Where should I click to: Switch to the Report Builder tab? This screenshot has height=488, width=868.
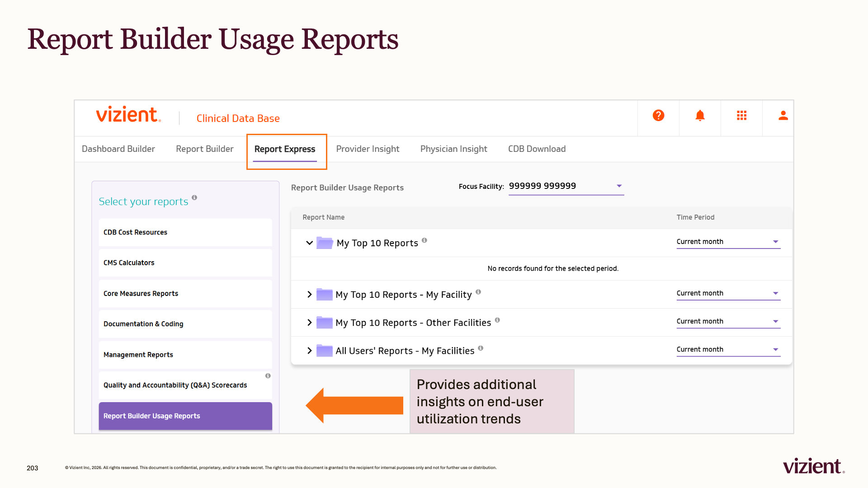pyautogui.click(x=205, y=149)
